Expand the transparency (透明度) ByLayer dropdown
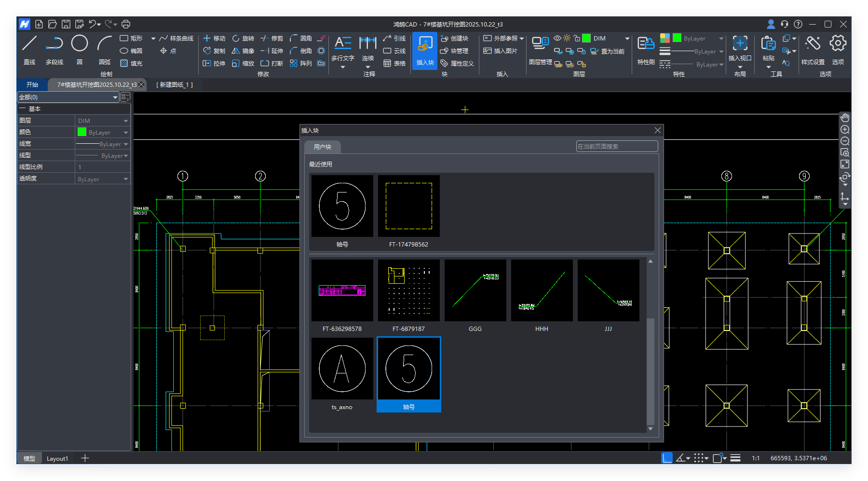The height and width of the screenshot is (481, 868). tap(125, 179)
